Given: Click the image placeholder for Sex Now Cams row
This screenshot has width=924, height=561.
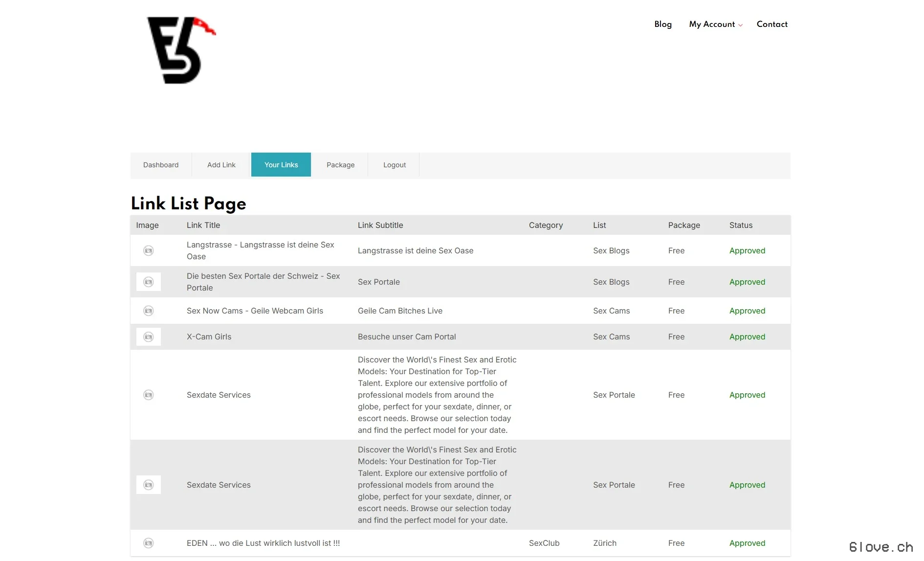Looking at the screenshot, I should (149, 311).
